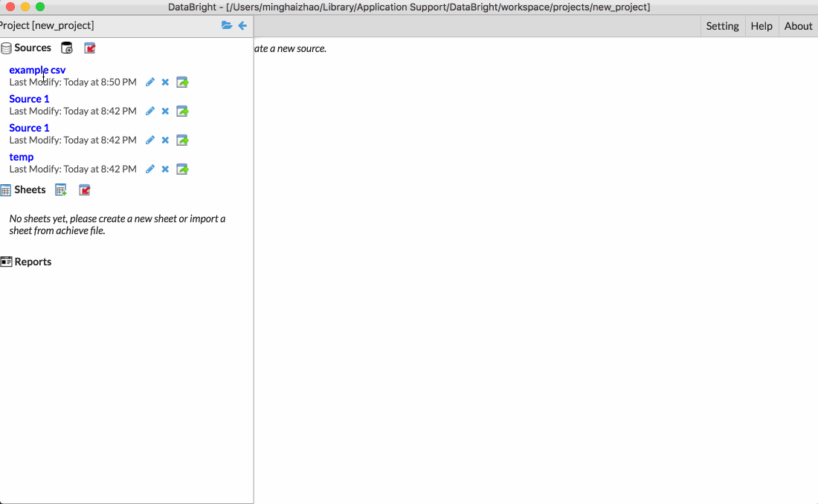
Task: Click 'Last Modify: Today at 8:50 PM' text
Action: click(73, 82)
